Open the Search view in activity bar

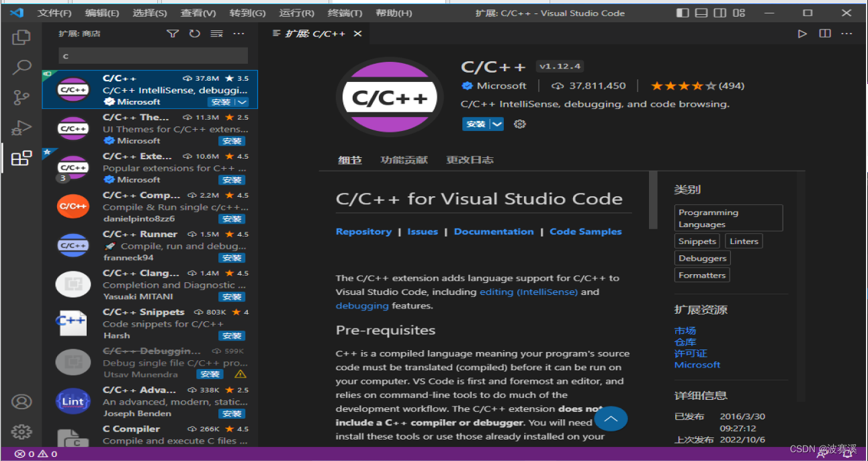(x=21, y=67)
